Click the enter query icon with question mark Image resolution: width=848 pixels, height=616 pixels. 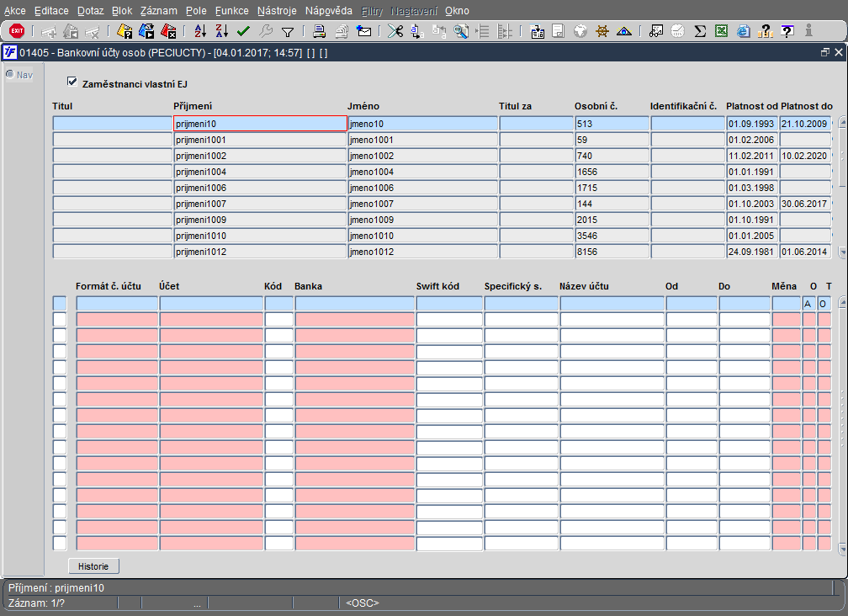tap(125, 31)
